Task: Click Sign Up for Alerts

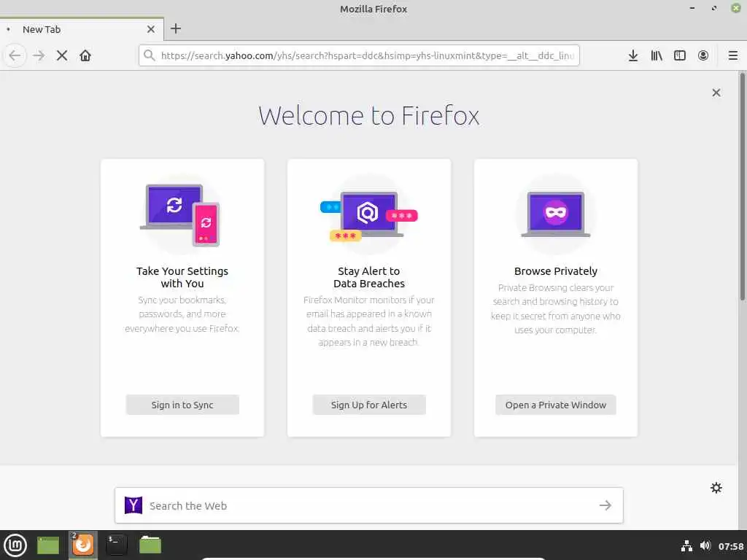Action: (x=369, y=405)
